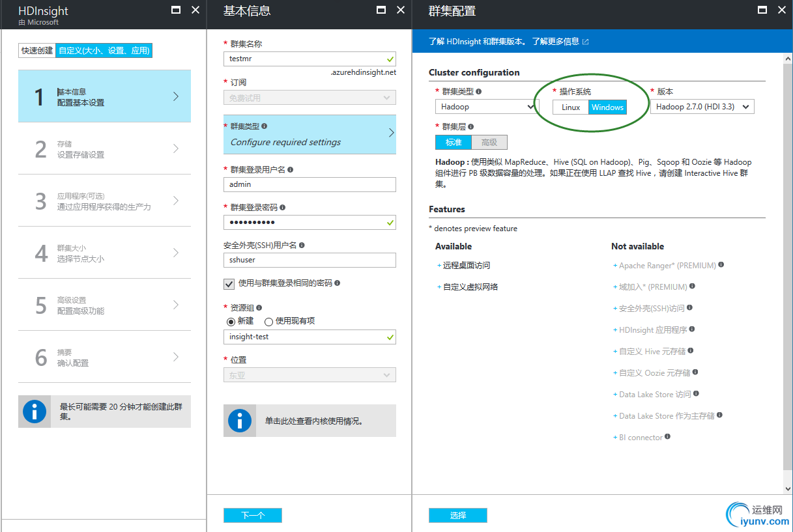Close the 群集配置 panel
Screen dimensions: 793x532
tap(782, 10)
